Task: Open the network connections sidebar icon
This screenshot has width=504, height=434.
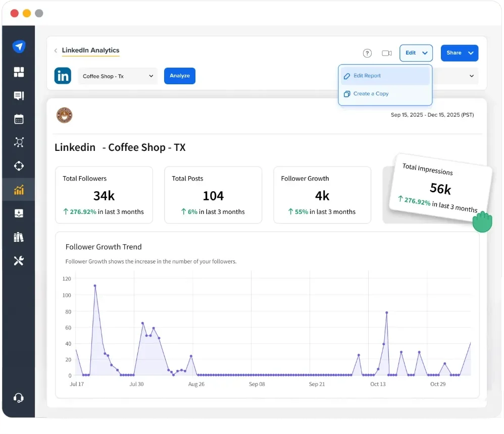Action: 19,142
